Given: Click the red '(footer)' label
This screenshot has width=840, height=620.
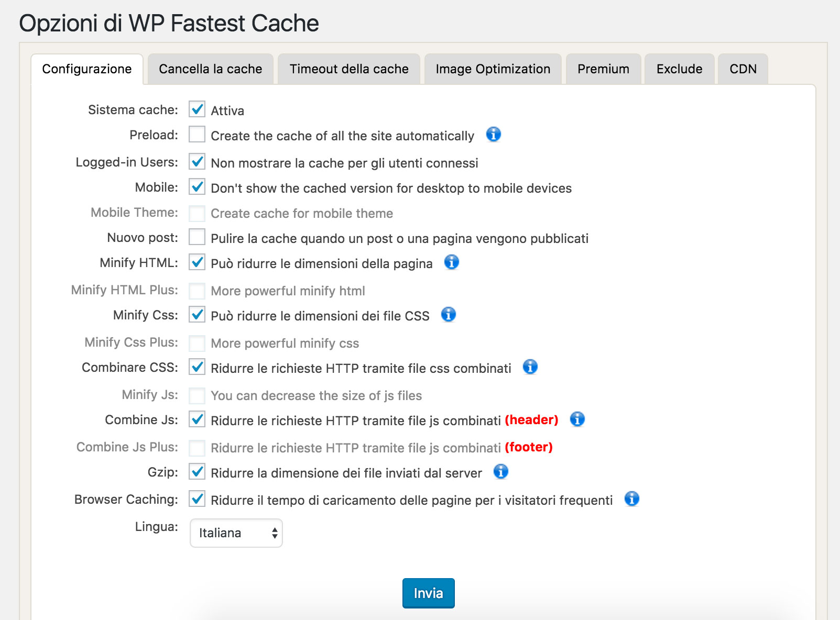Looking at the screenshot, I should pos(529,447).
